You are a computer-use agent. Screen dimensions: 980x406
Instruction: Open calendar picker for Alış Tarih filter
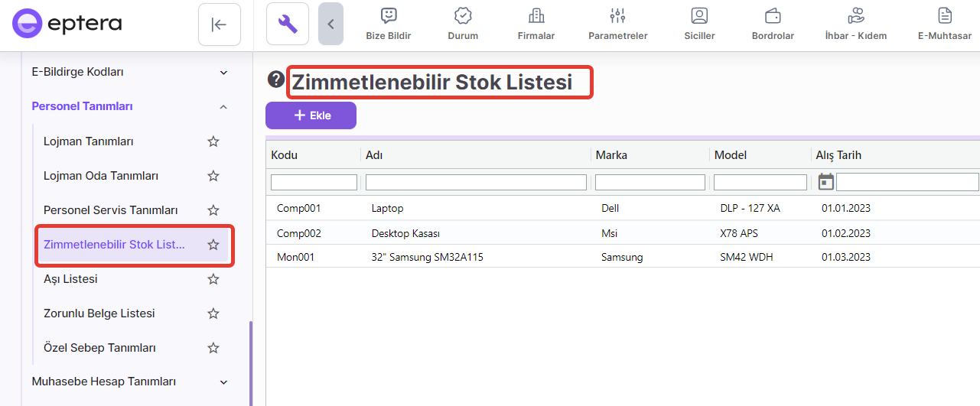pos(825,182)
